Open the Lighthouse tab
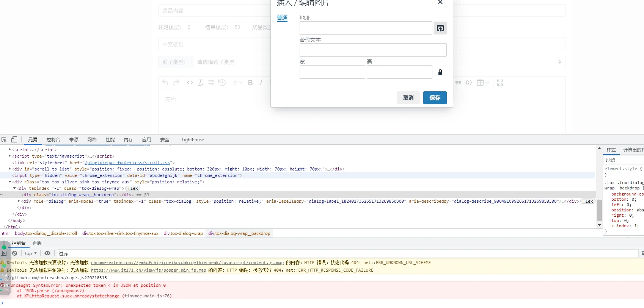The height and width of the screenshot is (308, 644). 193,140
